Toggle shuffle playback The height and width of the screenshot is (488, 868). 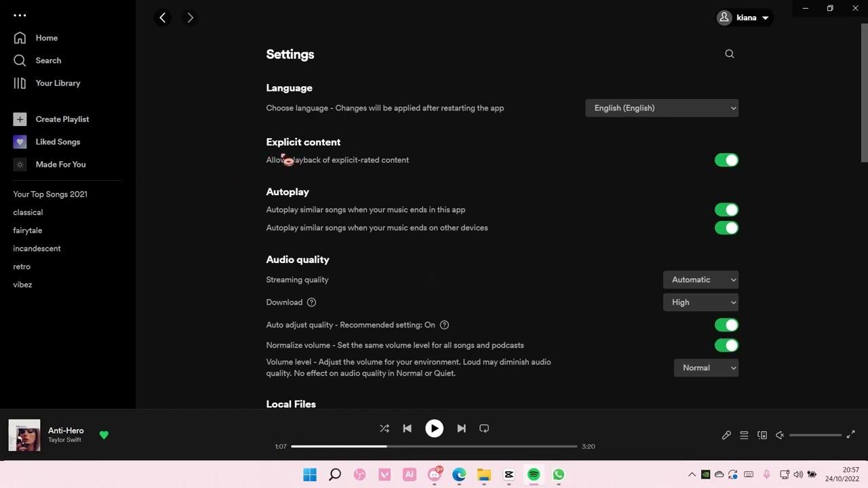pos(384,428)
